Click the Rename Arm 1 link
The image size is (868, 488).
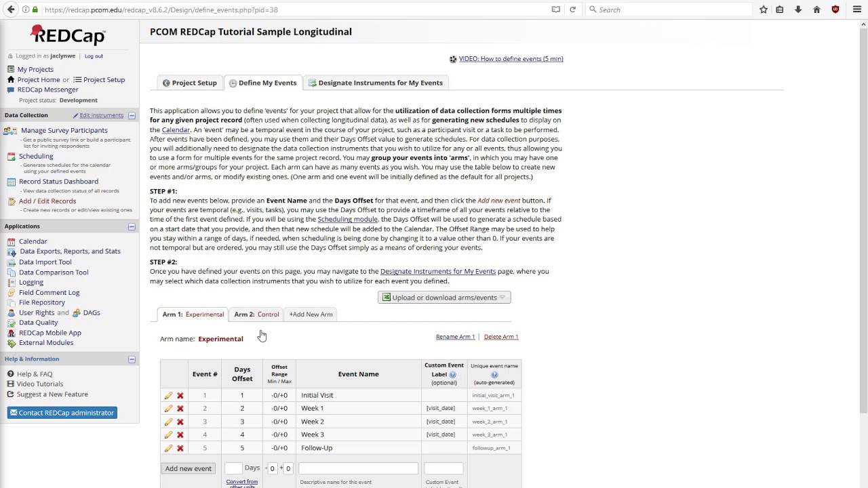pyautogui.click(x=455, y=337)
